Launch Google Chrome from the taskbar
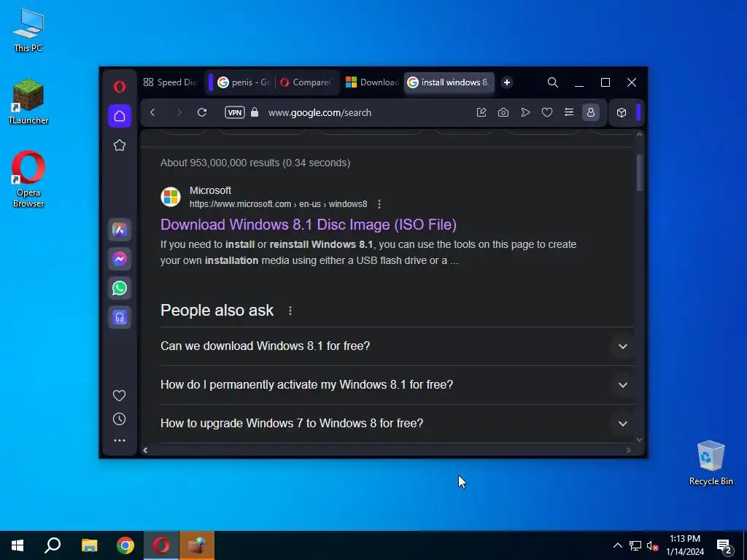 (125, 545)
